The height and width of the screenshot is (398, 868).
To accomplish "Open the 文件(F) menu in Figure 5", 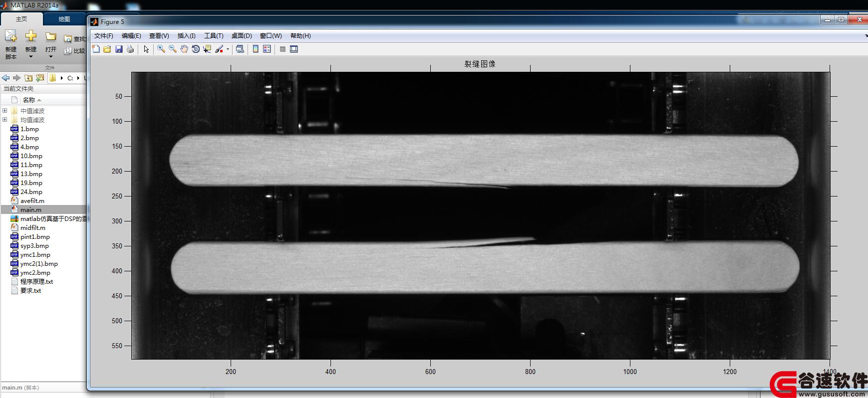I will pos(103,36).
